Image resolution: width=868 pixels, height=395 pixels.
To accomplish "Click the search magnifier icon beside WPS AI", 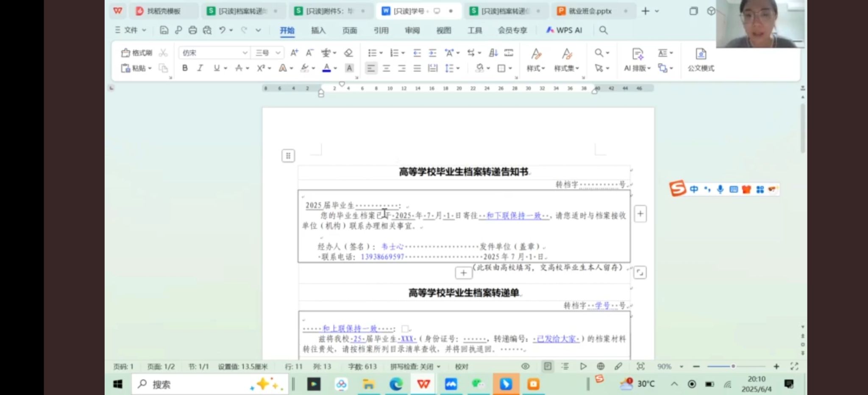I will click(x=603, y=30).
